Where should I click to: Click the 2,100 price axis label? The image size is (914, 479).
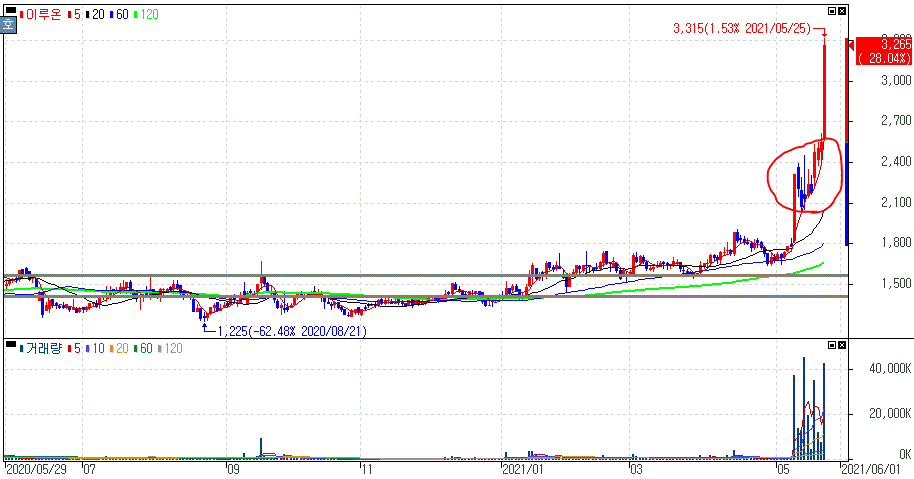pos(896,203)
